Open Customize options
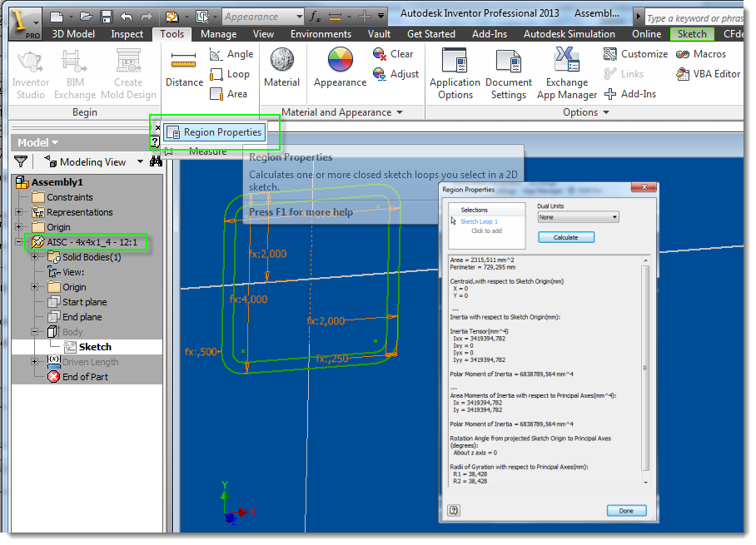This screenshot has height=545, width=756. [635, 54]
